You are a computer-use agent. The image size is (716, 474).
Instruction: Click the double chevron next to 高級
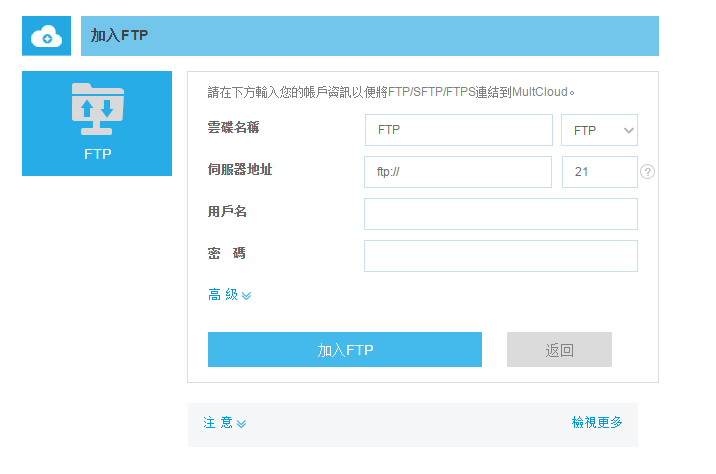[x=246, y=295]
